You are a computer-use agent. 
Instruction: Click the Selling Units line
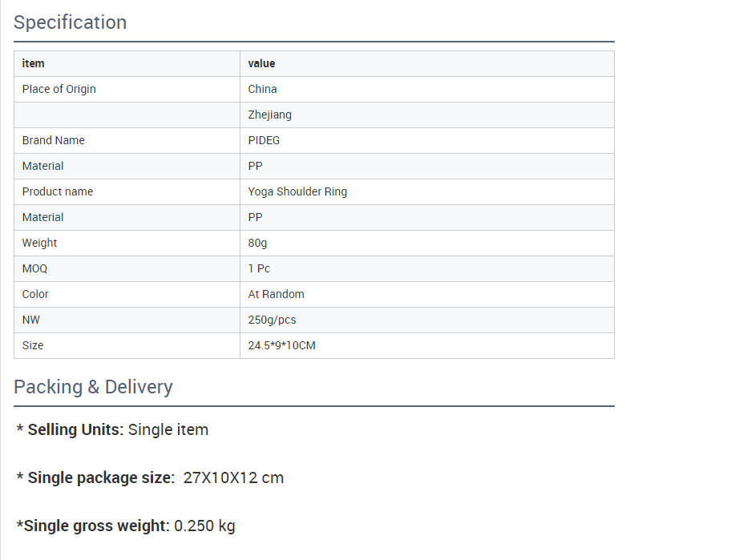(x=112, y=429)
